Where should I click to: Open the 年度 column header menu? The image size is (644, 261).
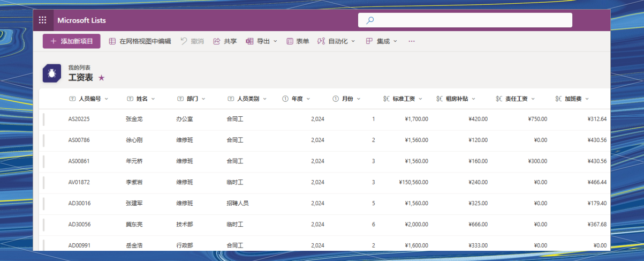(x=308, y=99)
